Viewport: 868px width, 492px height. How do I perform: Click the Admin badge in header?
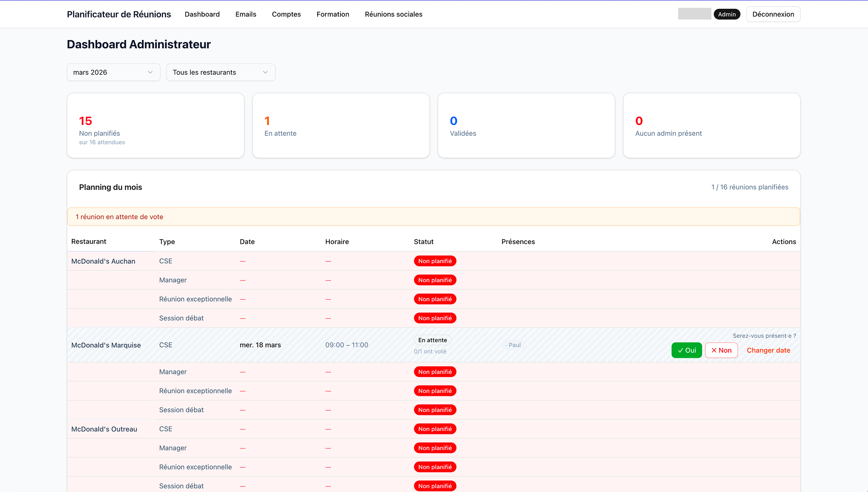[x=727, y=14]
